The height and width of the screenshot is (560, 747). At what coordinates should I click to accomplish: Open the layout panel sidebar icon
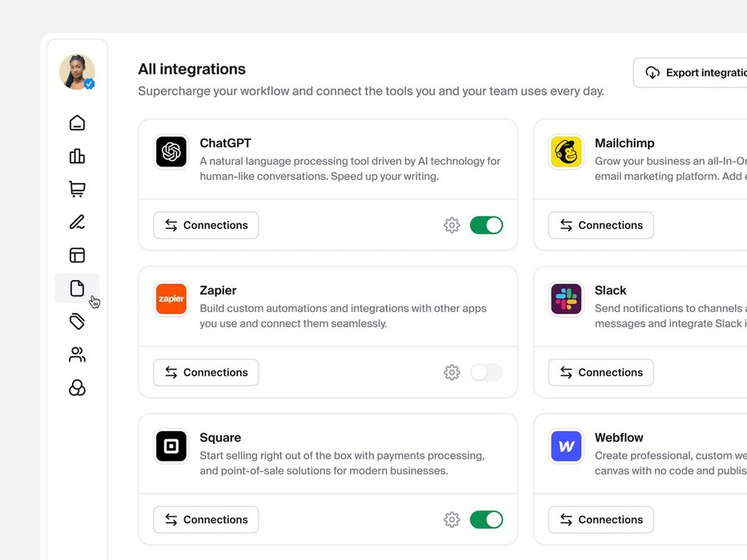coord(77,255)
